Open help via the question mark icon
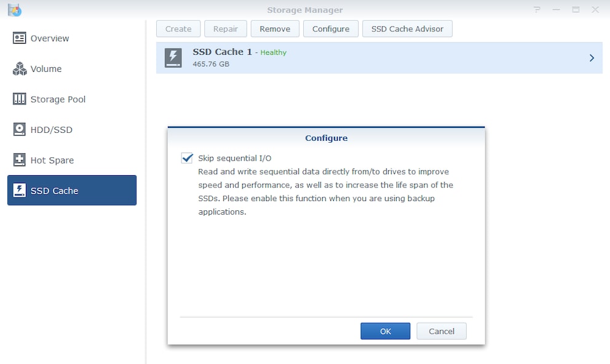 [x=537, y=10]
